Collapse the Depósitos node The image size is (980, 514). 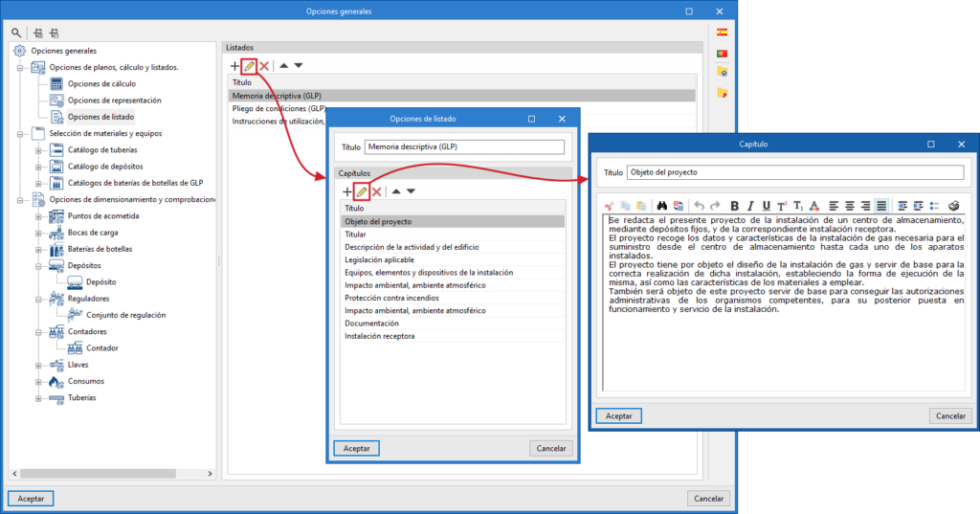pos(38,266)
